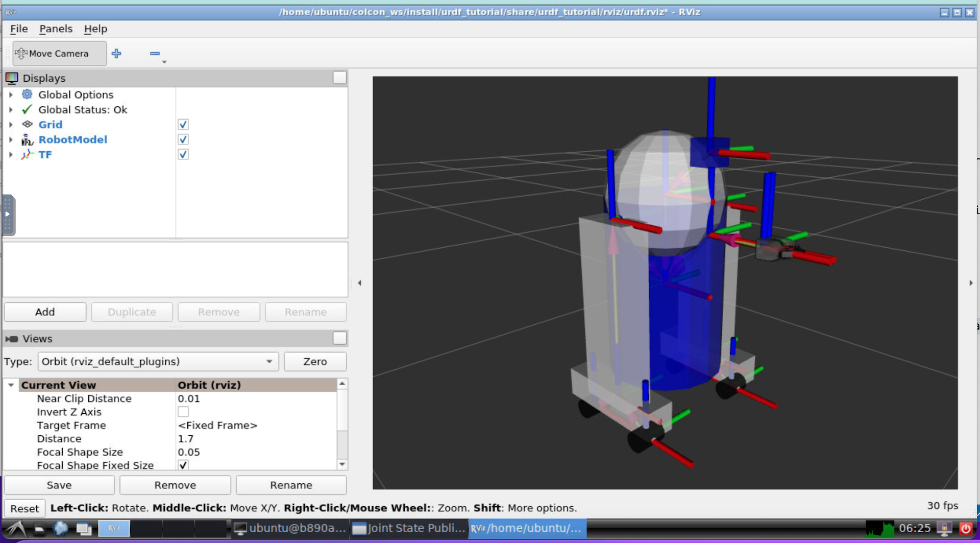Screen dimensions: 980x543
Task: Collapse the left panel with the arrow
Action: click(360, 283)
